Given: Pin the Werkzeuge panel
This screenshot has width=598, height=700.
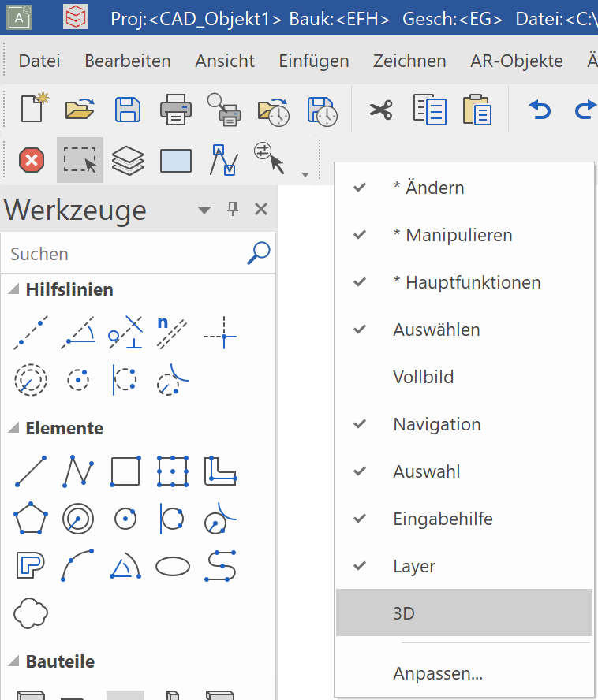Looking at the screenshot, I should (x=232, y=209).
